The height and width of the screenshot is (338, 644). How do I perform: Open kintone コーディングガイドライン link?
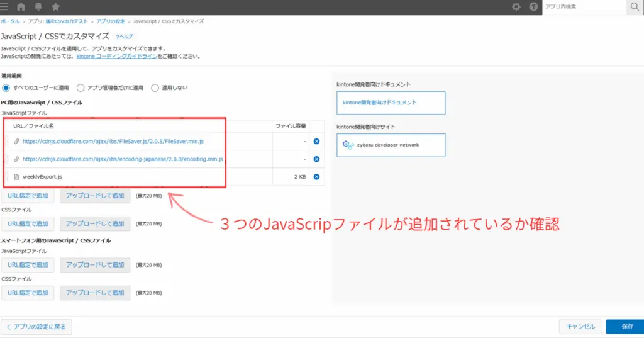coord(116,57)
